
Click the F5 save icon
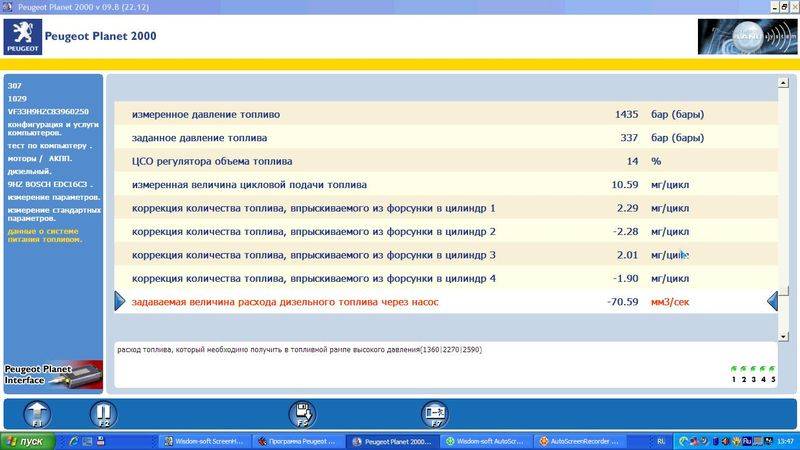point(302,413)
